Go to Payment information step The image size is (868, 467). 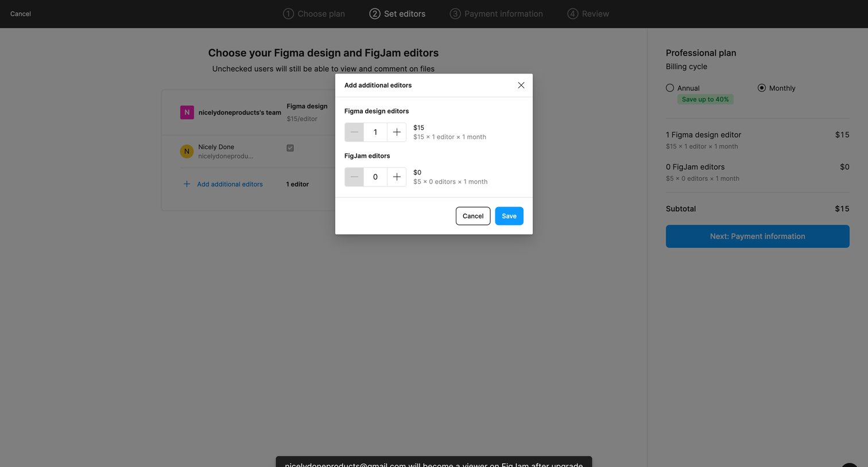(497, 14)
